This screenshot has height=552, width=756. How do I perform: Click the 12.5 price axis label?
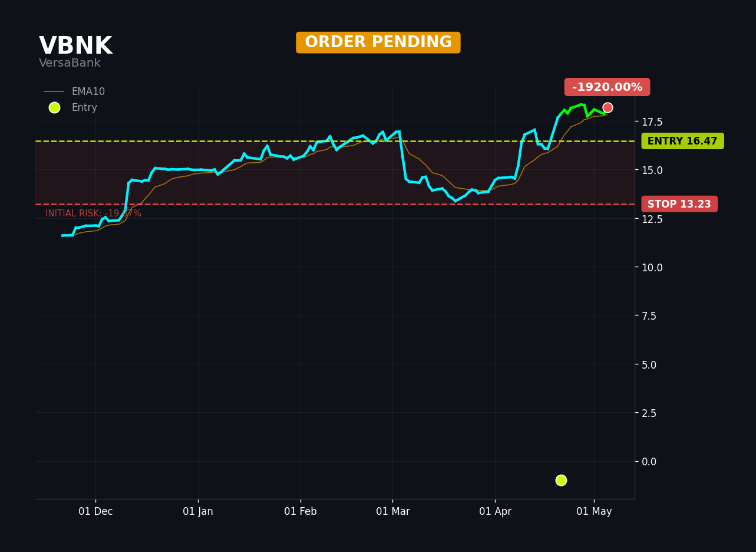652,219
